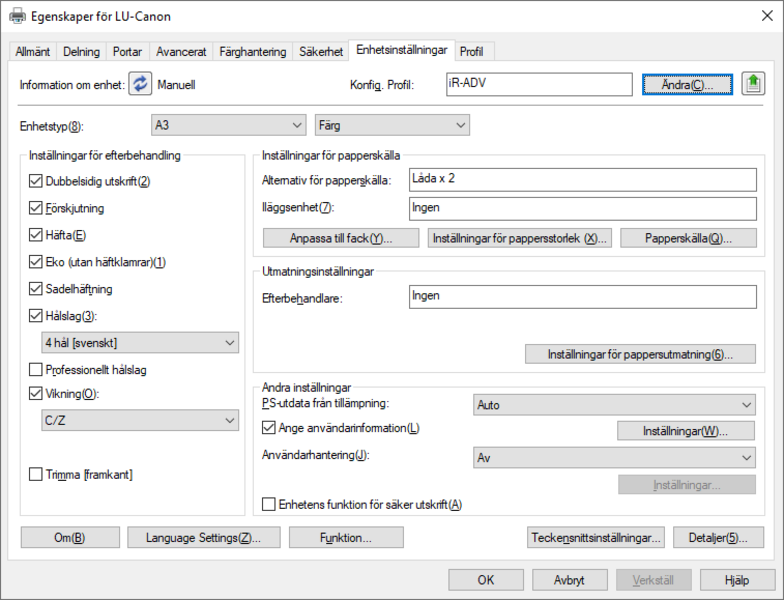The height and width of the screenshot is (600, 784).
Task: Toggle Trimma [framkant] checkbox
Action: (36, 474)
